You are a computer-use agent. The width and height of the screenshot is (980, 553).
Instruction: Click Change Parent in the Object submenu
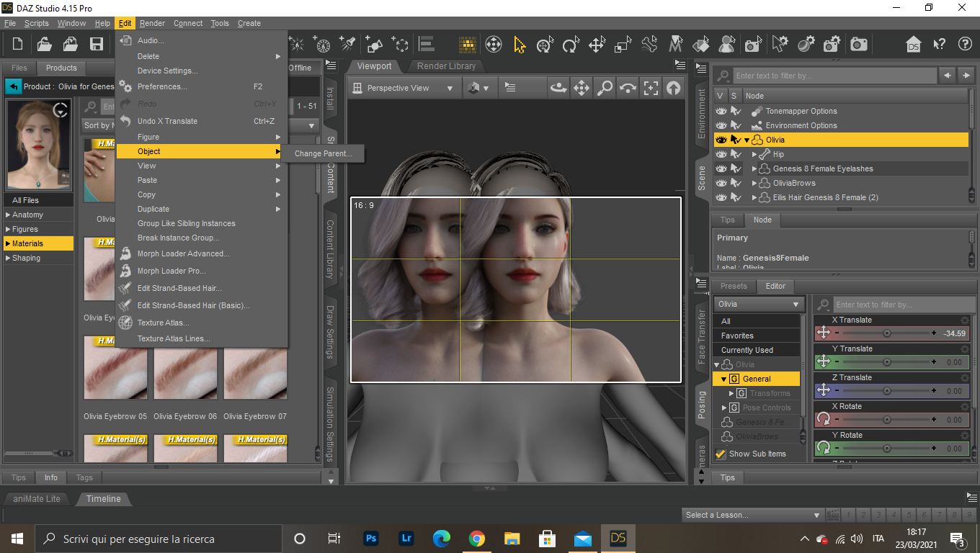coord(323,153)
